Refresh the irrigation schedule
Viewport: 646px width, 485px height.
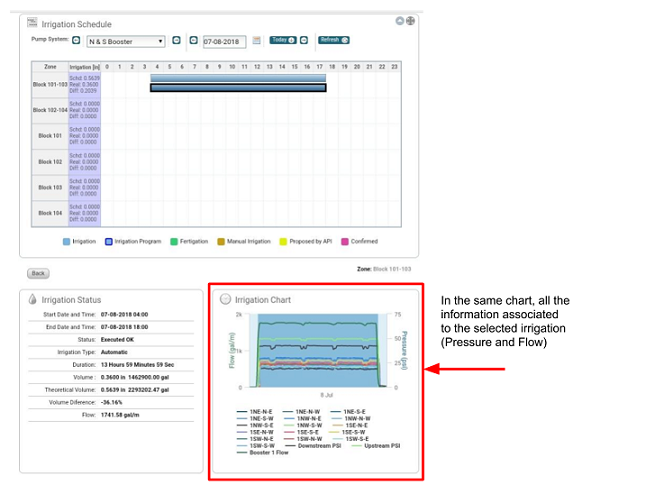[x=333, y=41]
